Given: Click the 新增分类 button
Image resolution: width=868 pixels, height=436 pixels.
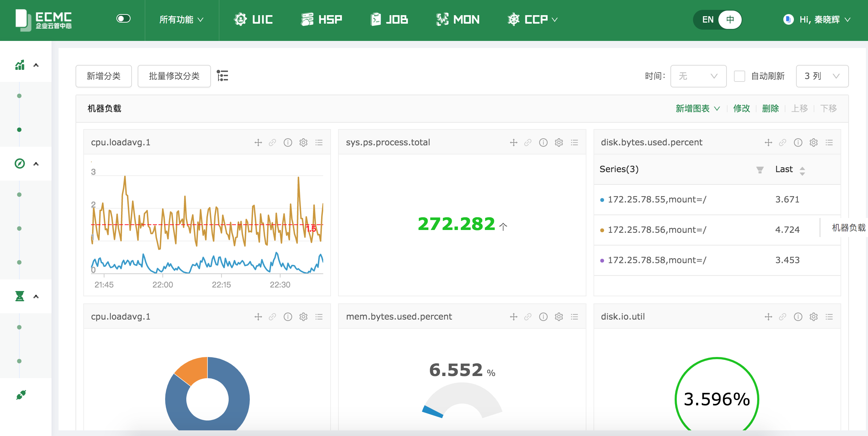Looking at the screenshot, I should pyautogui.click(x=103, y=76).
